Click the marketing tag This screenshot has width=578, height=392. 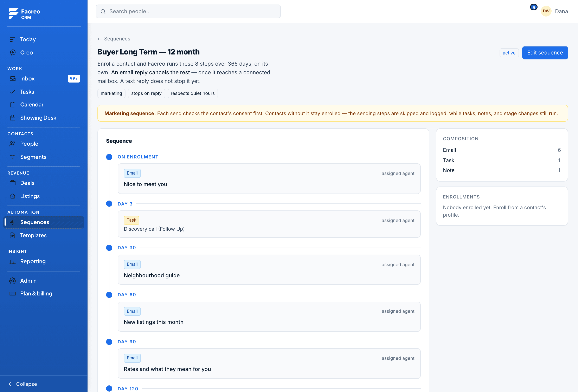point(111,93)
